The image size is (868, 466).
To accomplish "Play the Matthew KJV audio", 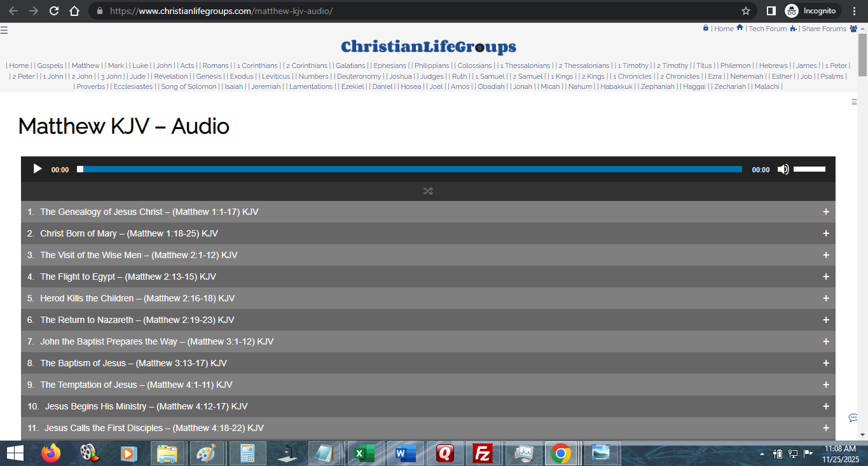I will tap(38, 169).
